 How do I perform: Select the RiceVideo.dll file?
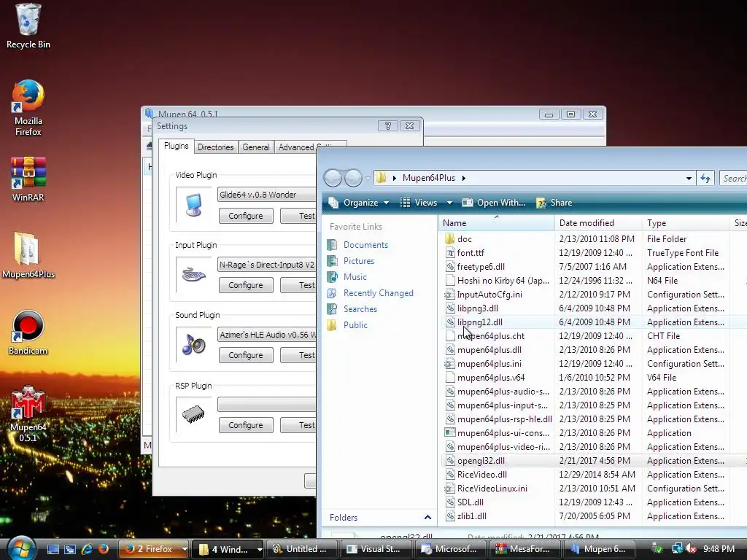[x=481, y=474]
